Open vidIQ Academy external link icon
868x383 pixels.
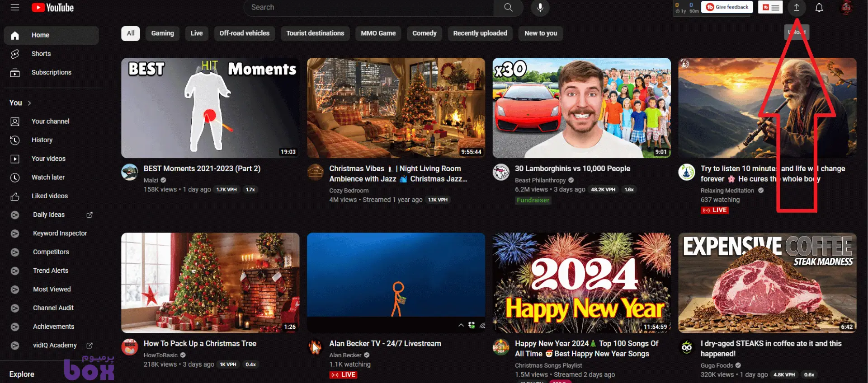(90, 346)
